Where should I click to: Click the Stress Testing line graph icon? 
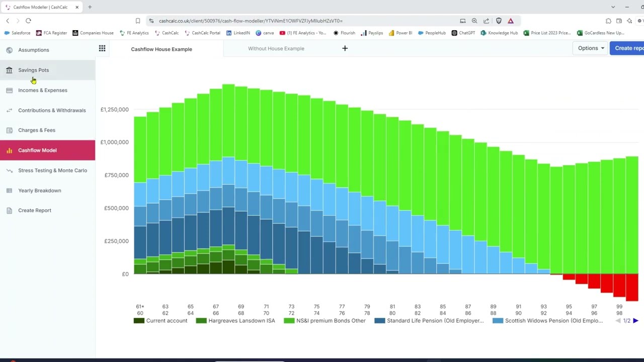point(9,170)
